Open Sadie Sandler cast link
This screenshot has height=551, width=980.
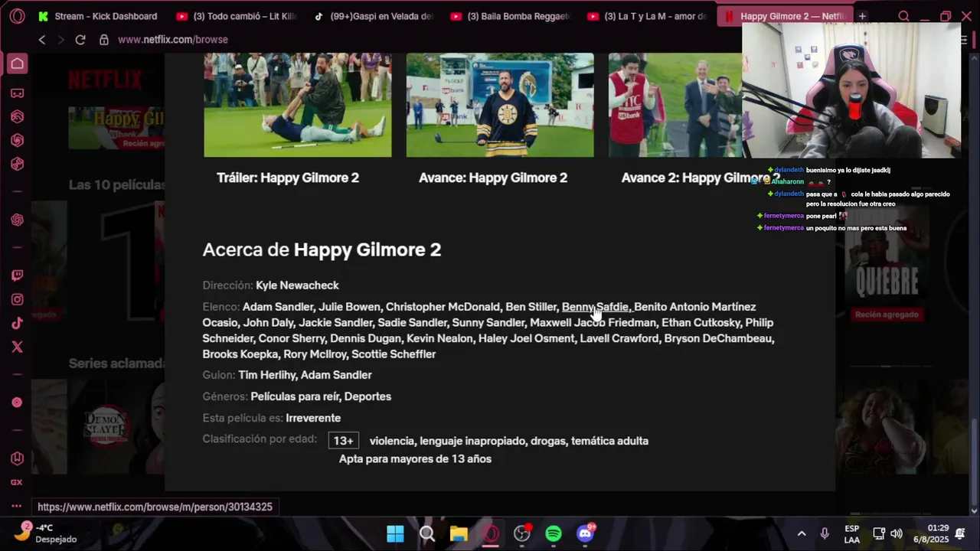(412, 323)
